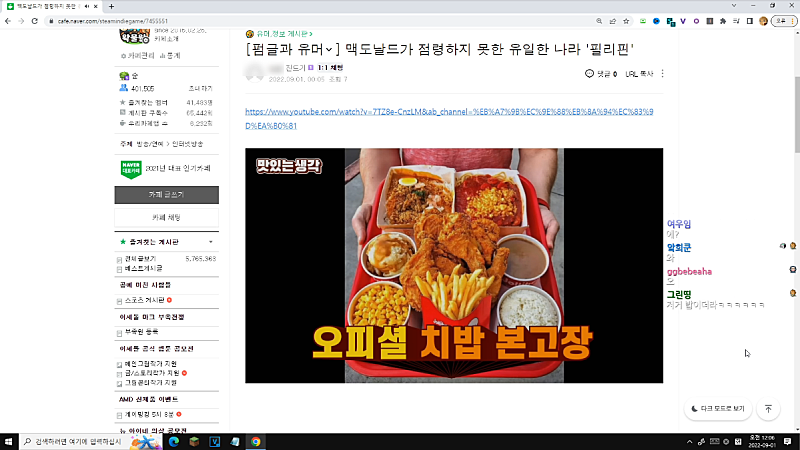Click the purple V extension icon
This screenshot has width=800, height=450.
coord(683,21)
